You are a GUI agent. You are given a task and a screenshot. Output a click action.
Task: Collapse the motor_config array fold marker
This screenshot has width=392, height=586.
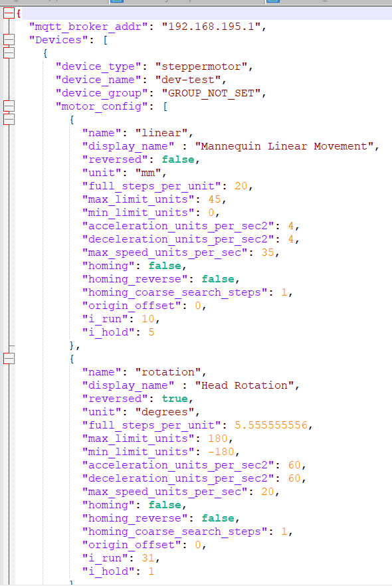[x=9, y=106]
